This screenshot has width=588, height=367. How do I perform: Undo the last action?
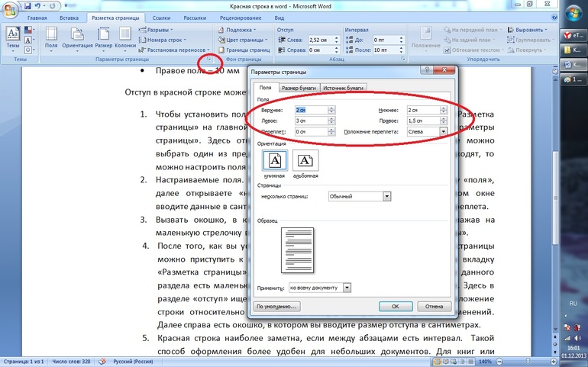(37, 6)
